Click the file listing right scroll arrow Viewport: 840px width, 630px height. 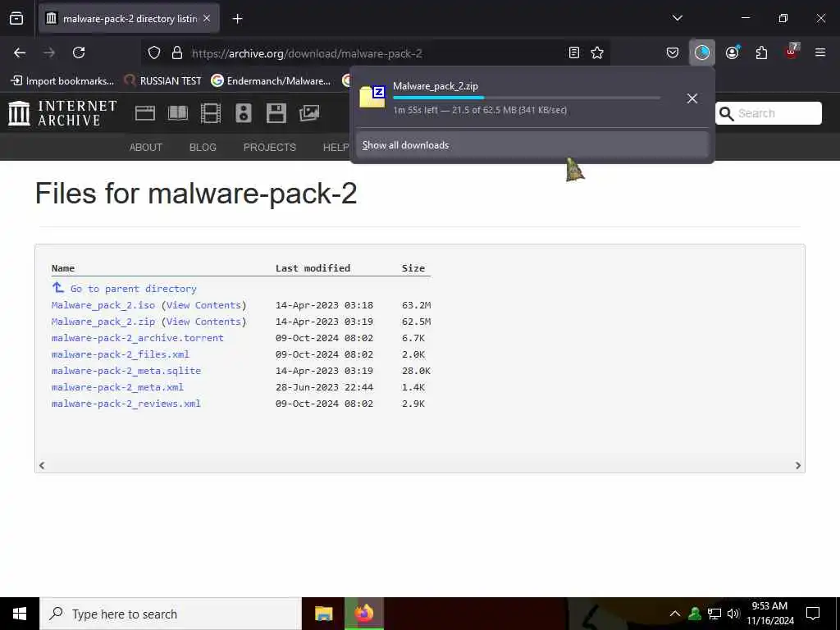797,466
